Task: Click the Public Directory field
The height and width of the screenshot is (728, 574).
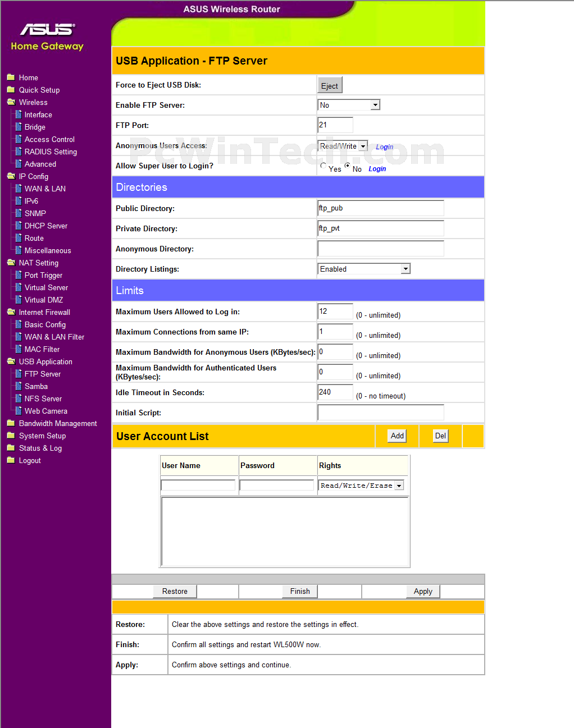Action: (381, 208)
